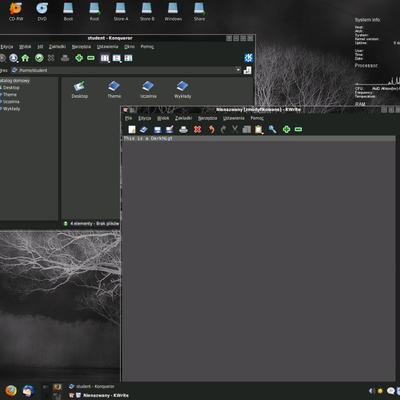This screenshot has width=400, height=400.
Task: Select Katalog domowy root in sidebar tree
Action: tap(15, 81)
